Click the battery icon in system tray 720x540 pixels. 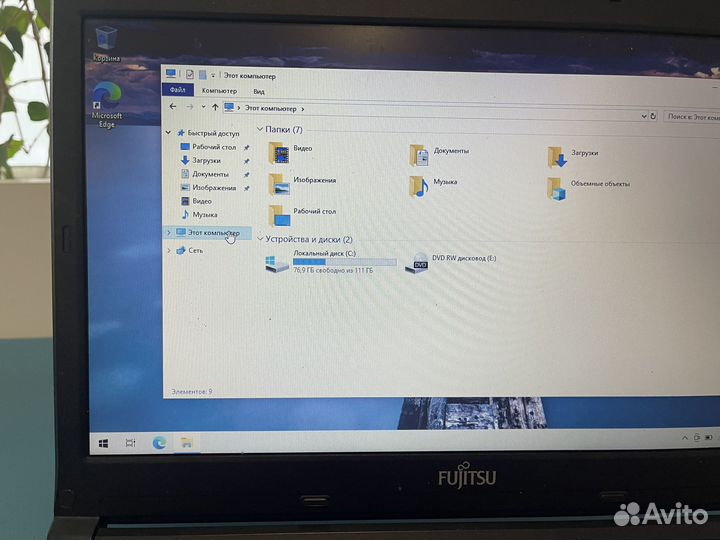(709, 438)
